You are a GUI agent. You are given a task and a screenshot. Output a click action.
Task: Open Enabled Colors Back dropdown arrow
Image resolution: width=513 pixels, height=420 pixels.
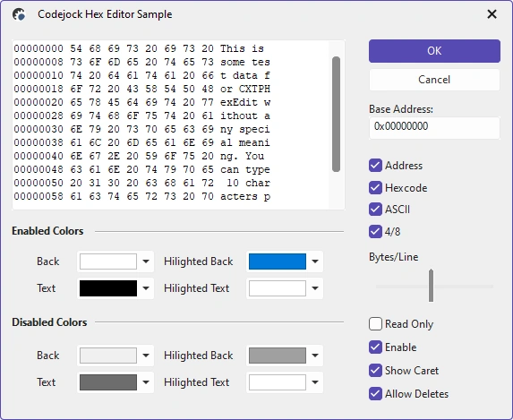tap(146, 261)
